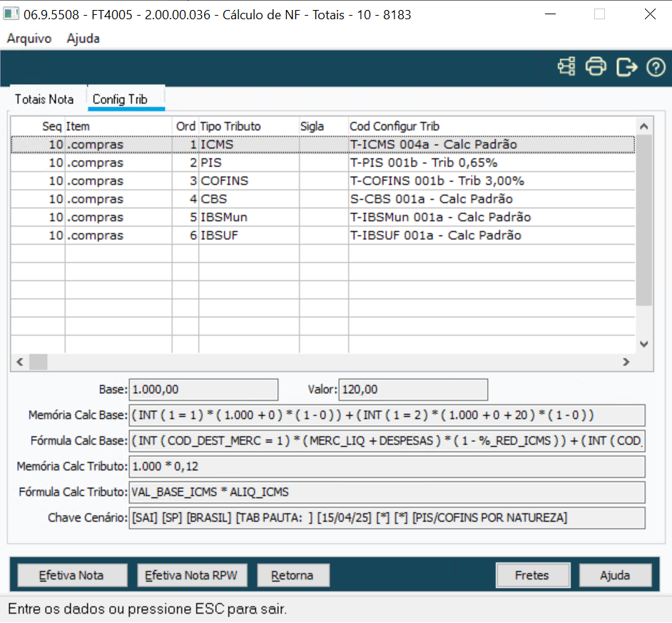Click the grid scroll down arrow
The width and height of the screenshot is (672, 623).
pyautogui.click(x=643, y=344)
